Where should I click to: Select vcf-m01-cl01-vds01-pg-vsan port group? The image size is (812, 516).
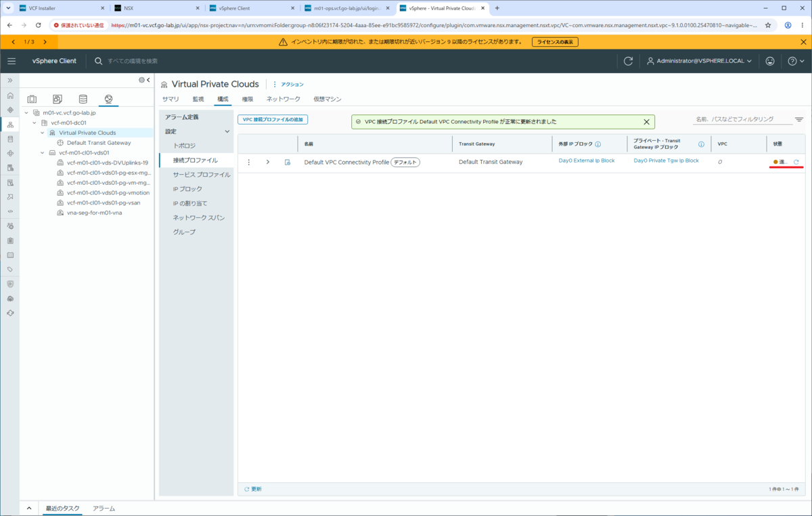pyautogui.click(x=104, y=202)
